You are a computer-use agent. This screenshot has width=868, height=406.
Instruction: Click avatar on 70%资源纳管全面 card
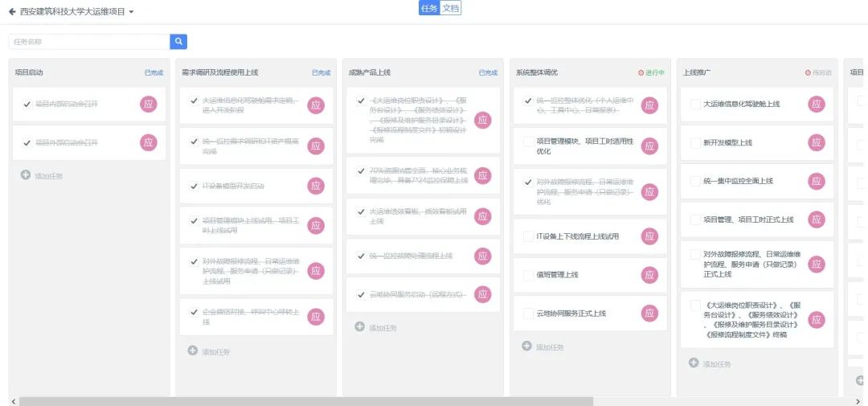click(x=483, y=175)
